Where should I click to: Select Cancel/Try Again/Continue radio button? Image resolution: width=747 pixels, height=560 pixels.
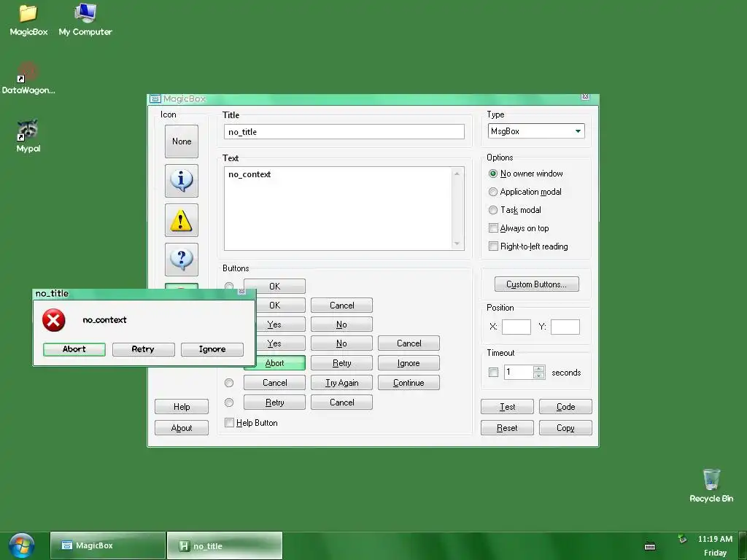tap(229, 383)
